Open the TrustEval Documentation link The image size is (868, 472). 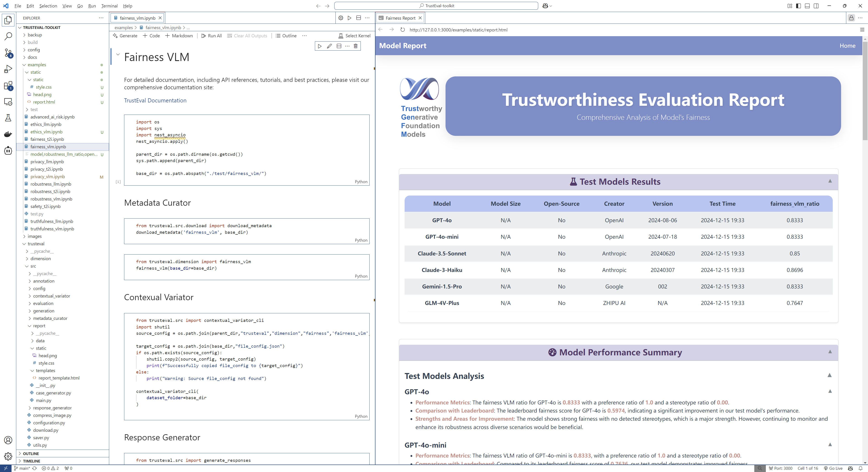point(155,100)
